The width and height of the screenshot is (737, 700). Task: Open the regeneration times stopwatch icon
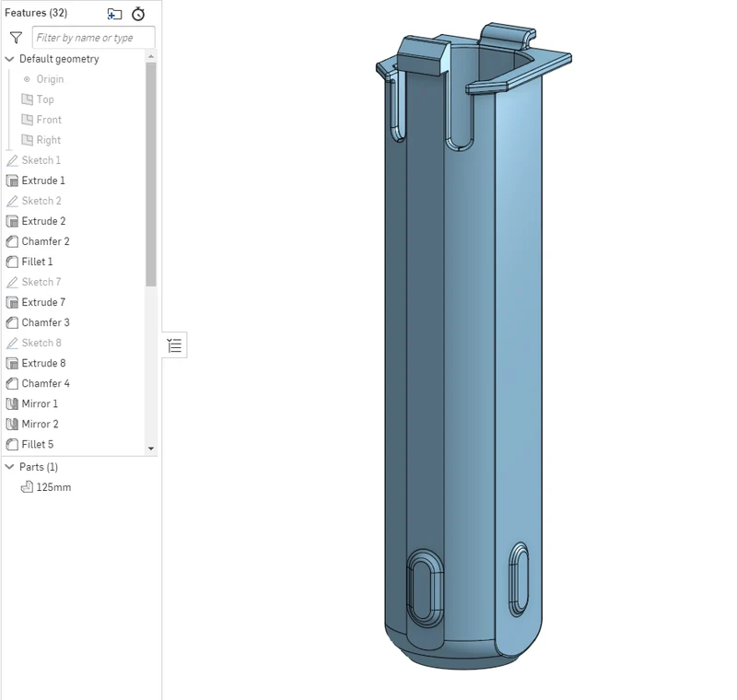138,14
